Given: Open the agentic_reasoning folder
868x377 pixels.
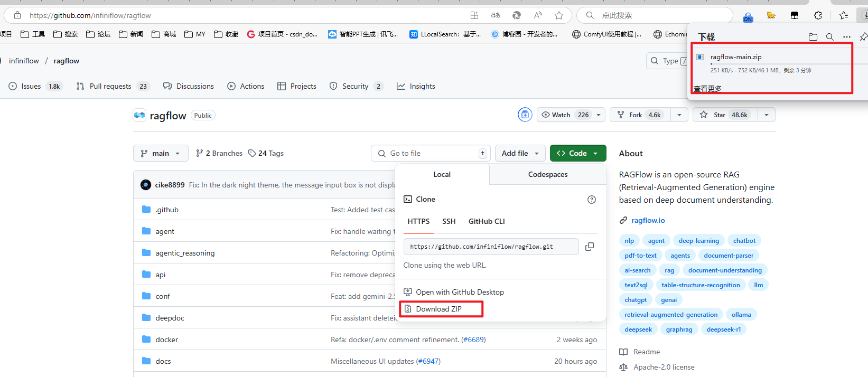Looking at the screenshot, I should (185, 253).
